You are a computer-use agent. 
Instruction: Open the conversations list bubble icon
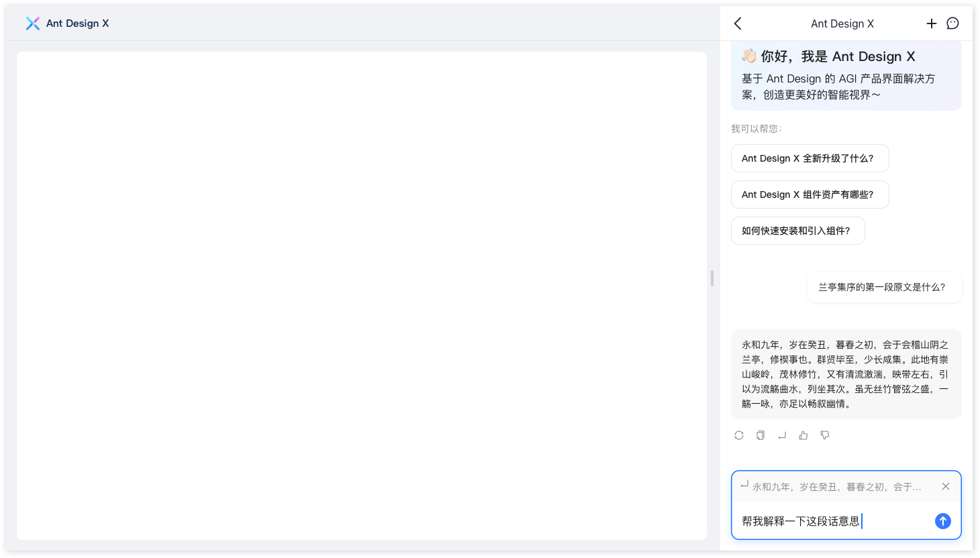[952, 23]
